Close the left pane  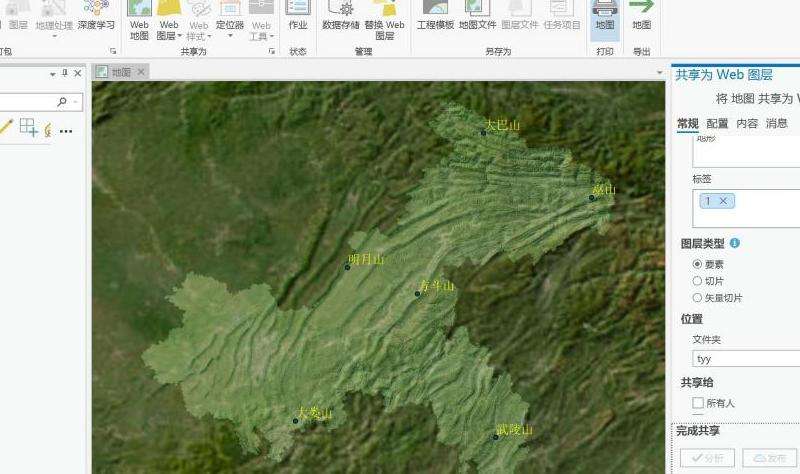click(x=78, y=73)
